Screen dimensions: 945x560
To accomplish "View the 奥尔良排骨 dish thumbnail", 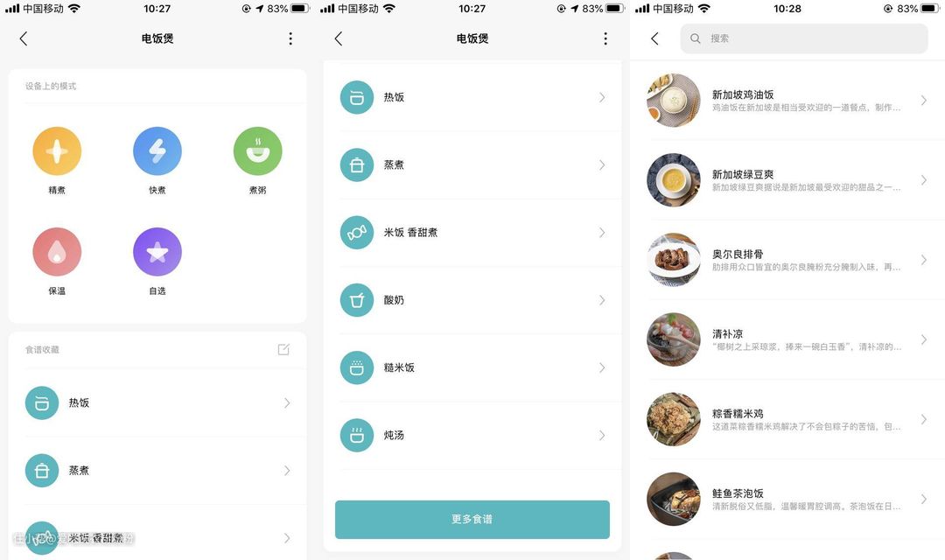I will (673, 260).
